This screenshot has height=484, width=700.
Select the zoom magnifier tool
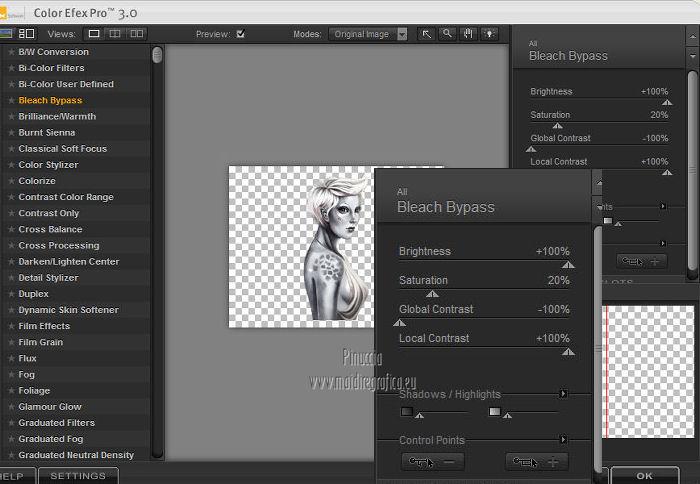pos(447,34)
